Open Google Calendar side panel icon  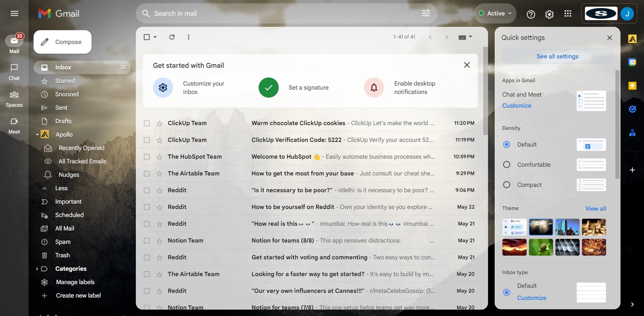point(632,62)
